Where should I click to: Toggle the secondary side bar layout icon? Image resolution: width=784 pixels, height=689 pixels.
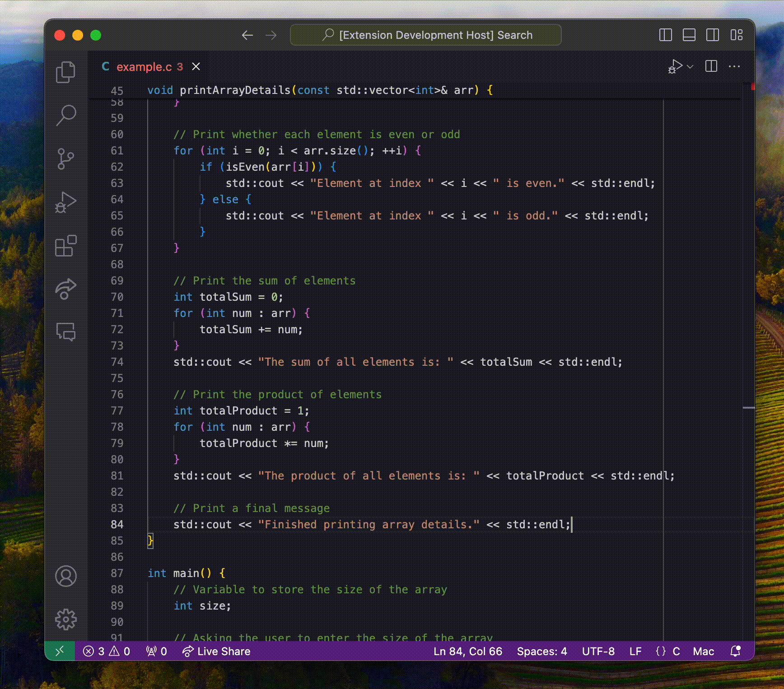(x=713, y=35)
